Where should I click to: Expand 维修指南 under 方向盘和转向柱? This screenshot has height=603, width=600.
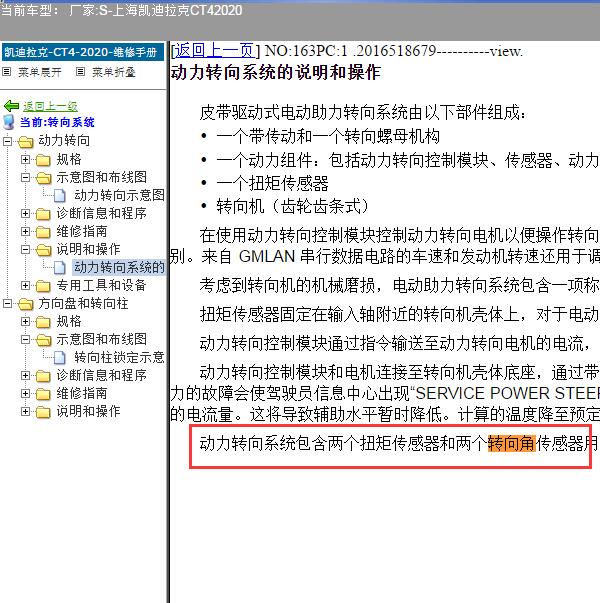(x=25, y=393)
